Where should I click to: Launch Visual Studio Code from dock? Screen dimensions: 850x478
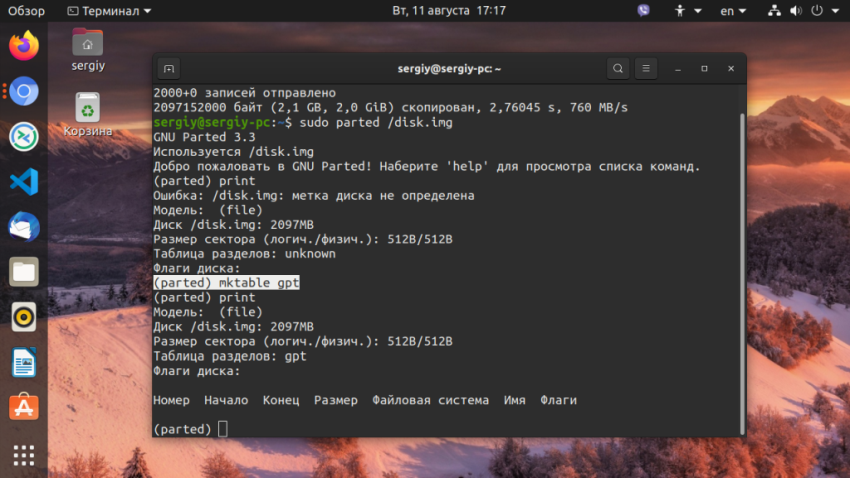(x=24, y=182)
